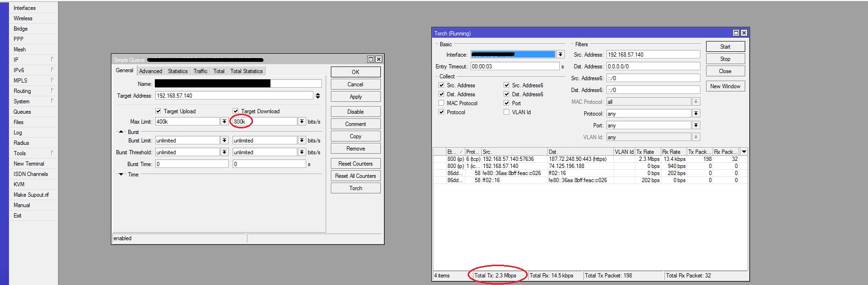Switch to Traffic tab in Simple Queue
The height and width of the screenshot is (285, 868).
coord(201,71)
